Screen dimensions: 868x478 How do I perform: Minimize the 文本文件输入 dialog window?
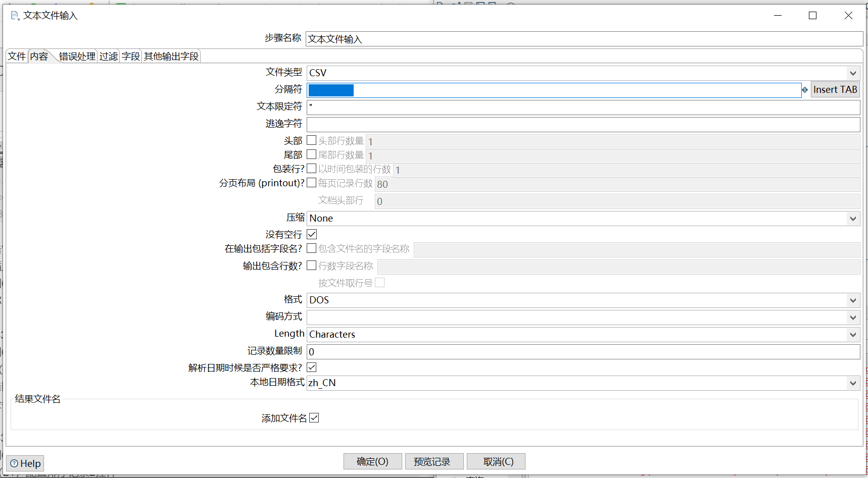click(778, 16)
